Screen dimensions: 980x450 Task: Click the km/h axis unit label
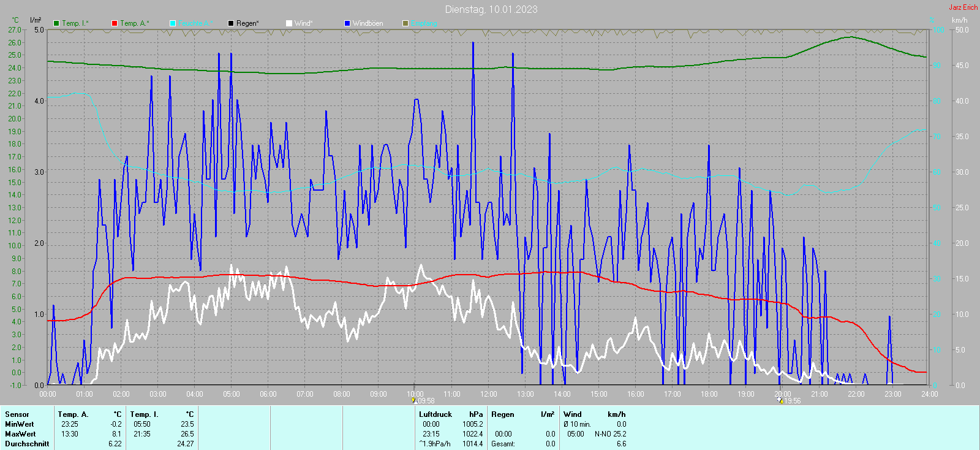(959, 20)
